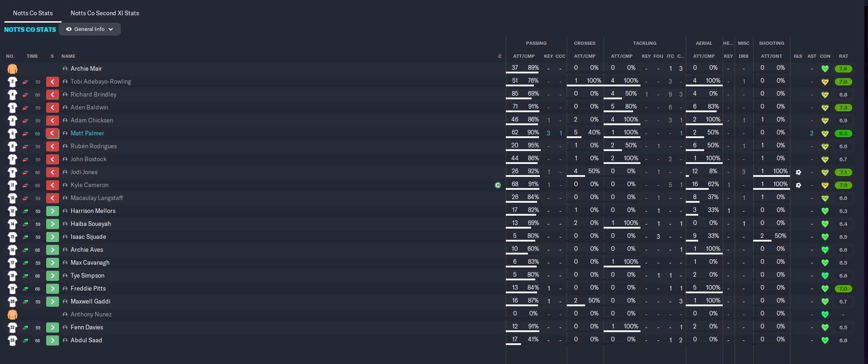Click the white shirt icon for Fenn Davies

coord(12,328)
